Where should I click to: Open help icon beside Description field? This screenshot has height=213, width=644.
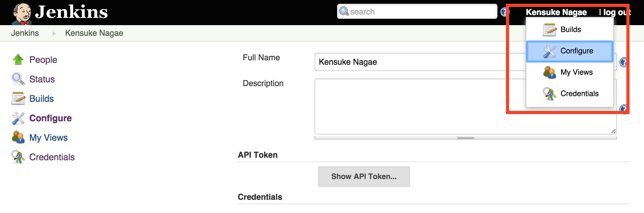pos(624,109)
